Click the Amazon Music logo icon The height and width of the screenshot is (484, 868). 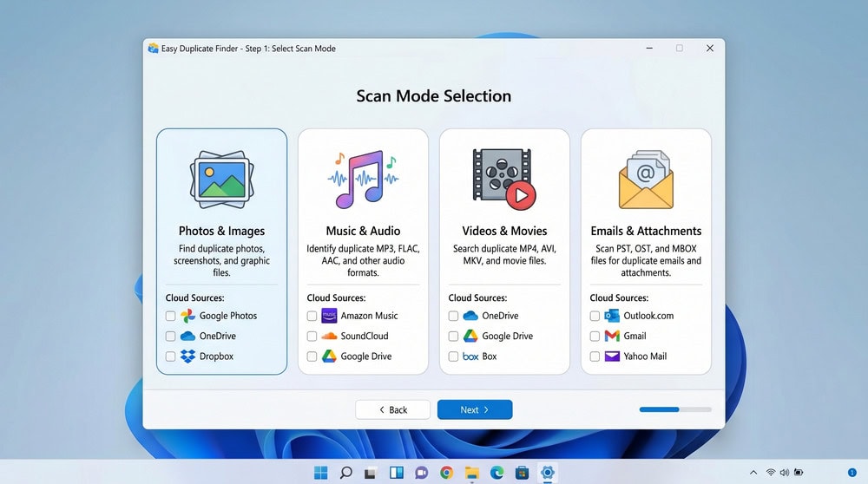(329, 316)
